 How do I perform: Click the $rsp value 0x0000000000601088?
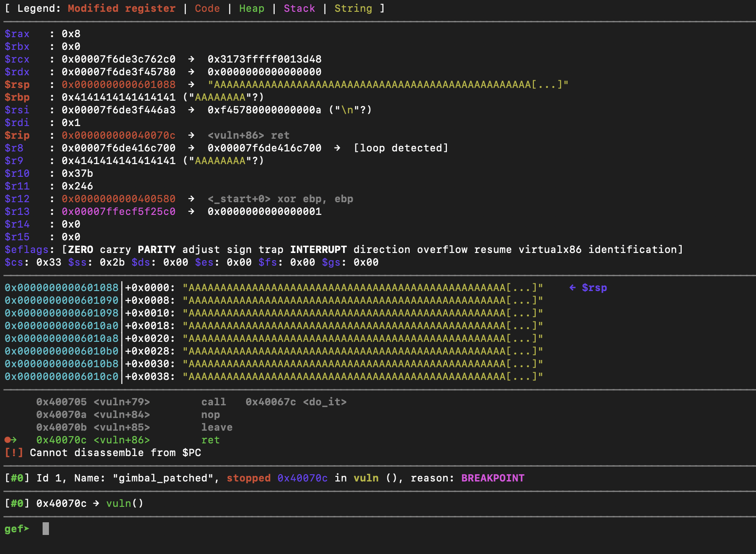pyautogui.click(x=119, y=85)
